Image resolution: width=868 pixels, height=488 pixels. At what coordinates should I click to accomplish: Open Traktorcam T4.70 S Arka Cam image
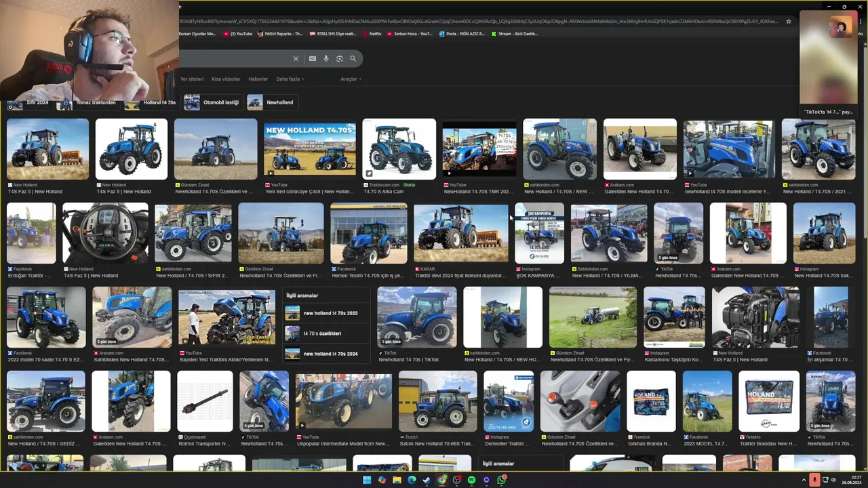tap(399, 149)
